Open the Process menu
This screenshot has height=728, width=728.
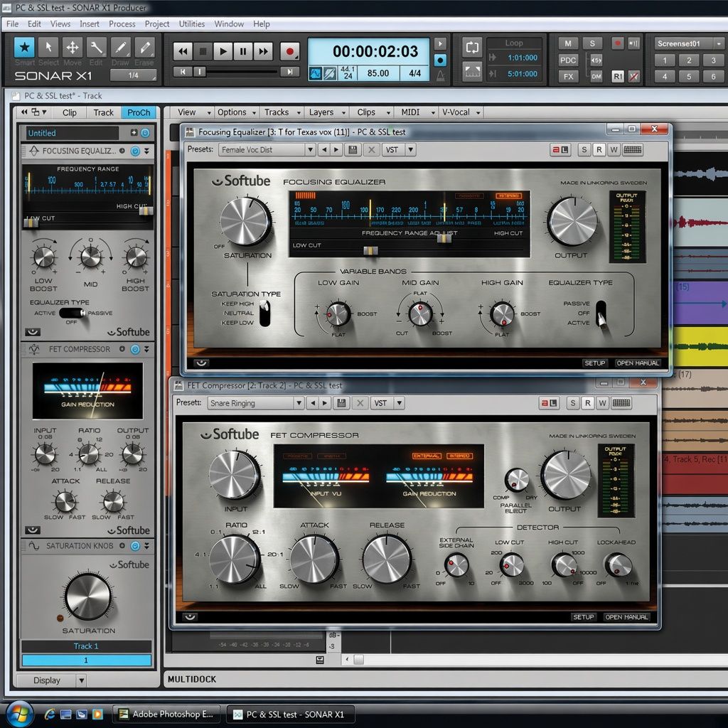tap(122, 23)
